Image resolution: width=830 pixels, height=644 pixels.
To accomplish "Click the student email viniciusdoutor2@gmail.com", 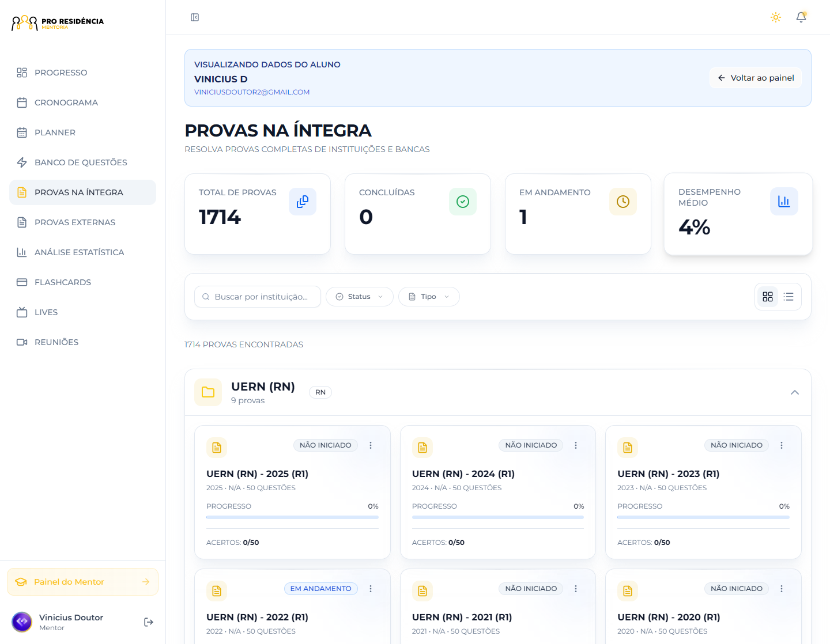I will pyautogui.click(x=252, y=92).
